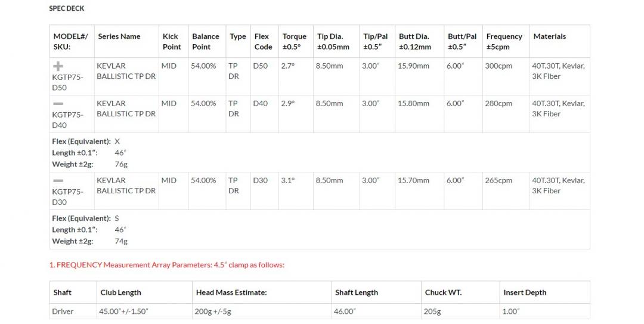
Task: Click the Tip Dia. ±0.05mm header
Action: 333,42
